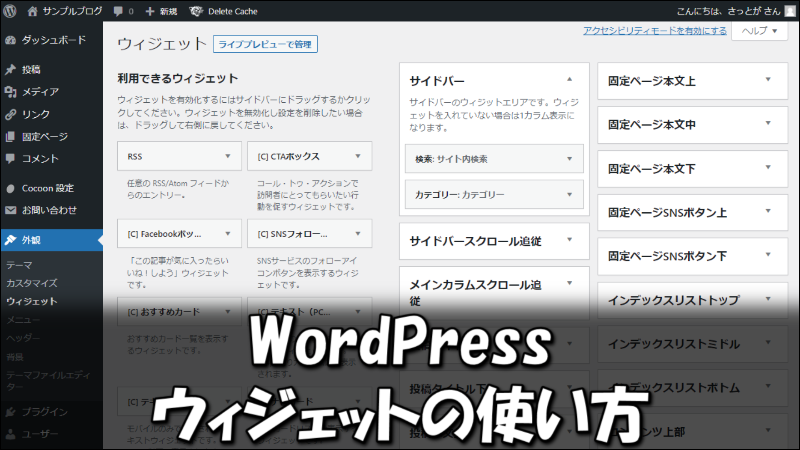Click the サンプルブログ site name link
This screenshot has height=450, width=800.
(x=70, y=11)
